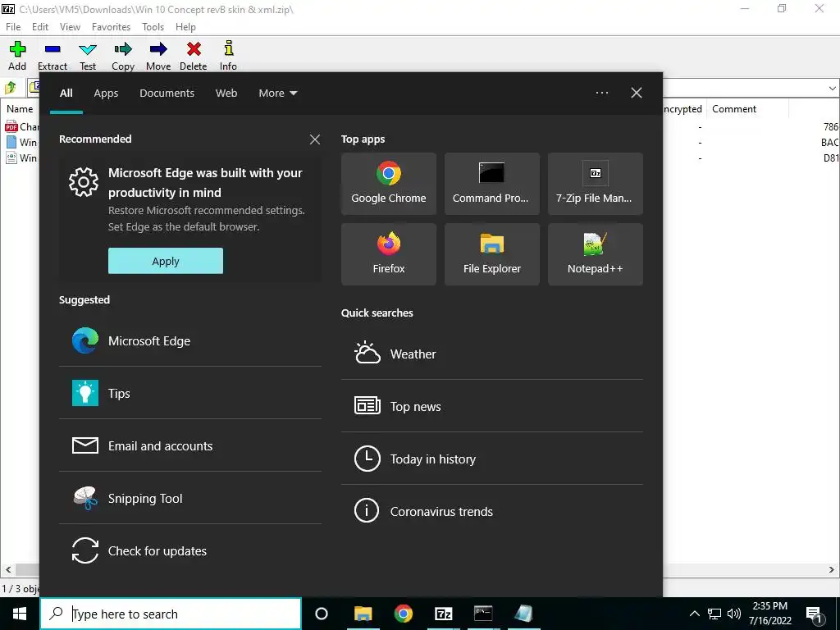The width and height of the screenshot is (840, 630).
Task: Open Windows Start menu
Action: pyautogui.click(x=20, y=614)
